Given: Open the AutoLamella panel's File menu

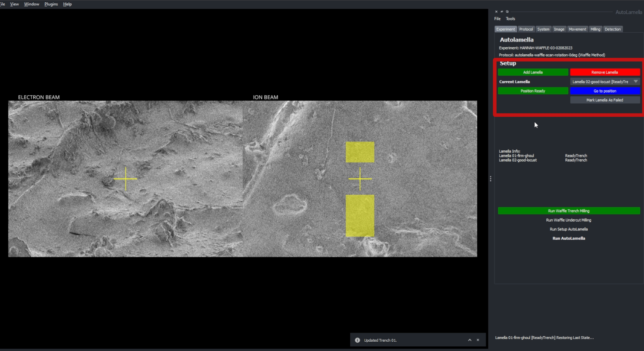Looking at the screenshot, I should tap(497, 19).
